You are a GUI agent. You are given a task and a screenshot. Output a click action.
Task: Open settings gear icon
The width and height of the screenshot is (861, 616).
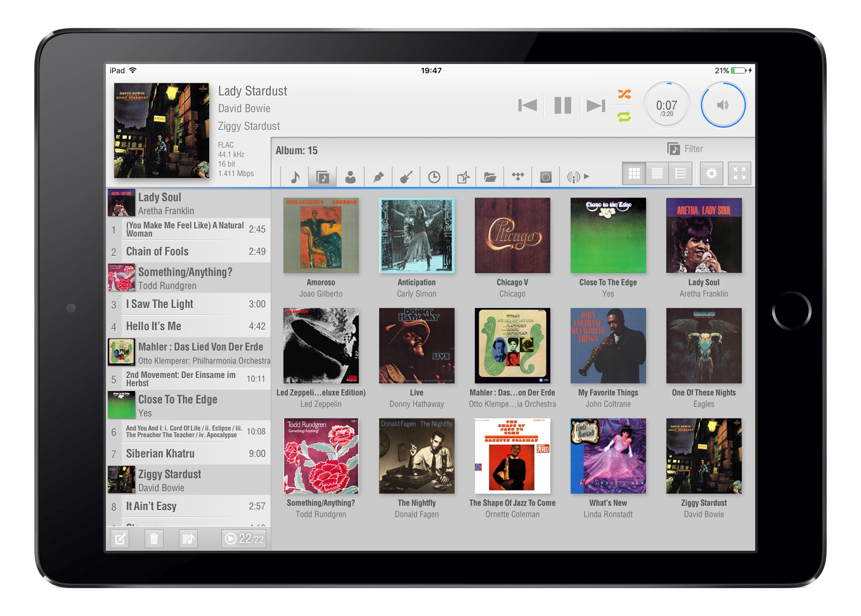click(x=711, y=174)
